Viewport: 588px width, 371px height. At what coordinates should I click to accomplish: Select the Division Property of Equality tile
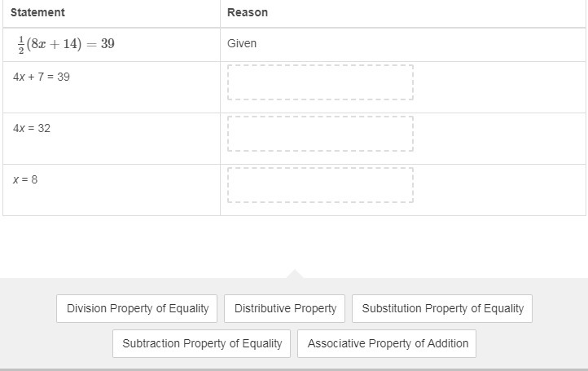[x=137, y=309]
